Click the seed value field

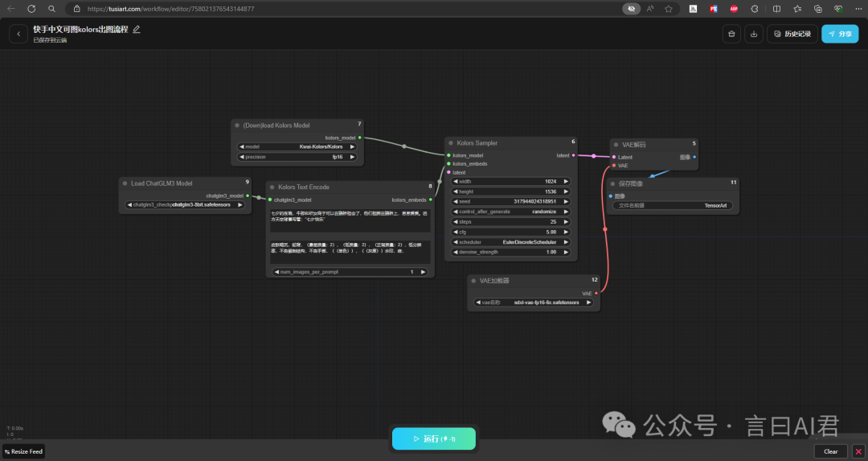(510, 202)
